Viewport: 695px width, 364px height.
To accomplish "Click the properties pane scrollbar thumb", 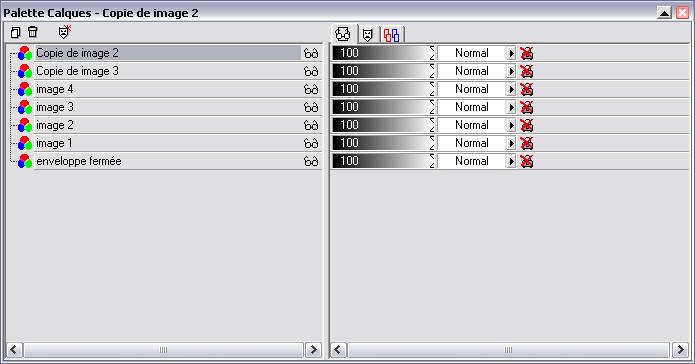I will pyautogui.click(x=508, y=350).
